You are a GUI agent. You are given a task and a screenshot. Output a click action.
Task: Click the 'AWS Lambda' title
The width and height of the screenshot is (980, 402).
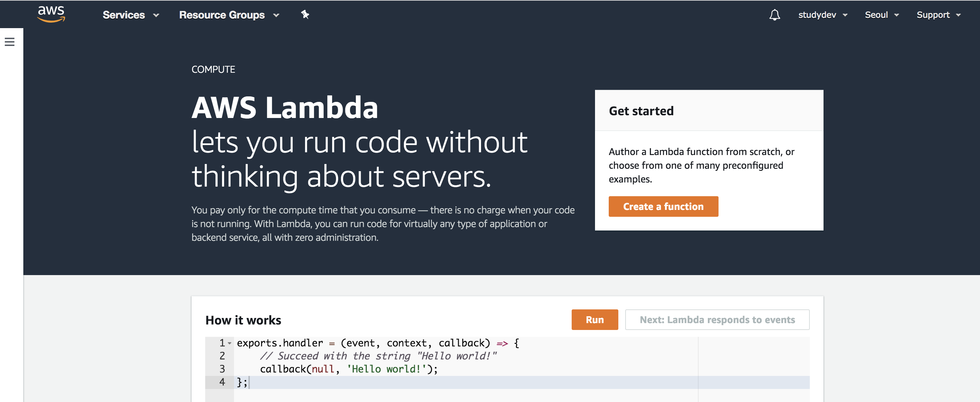(x=284, y=108)
